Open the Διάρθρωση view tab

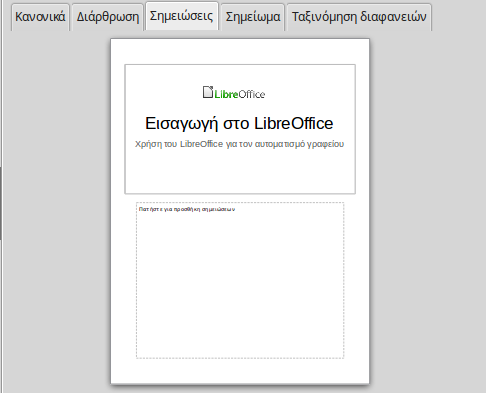108,17
